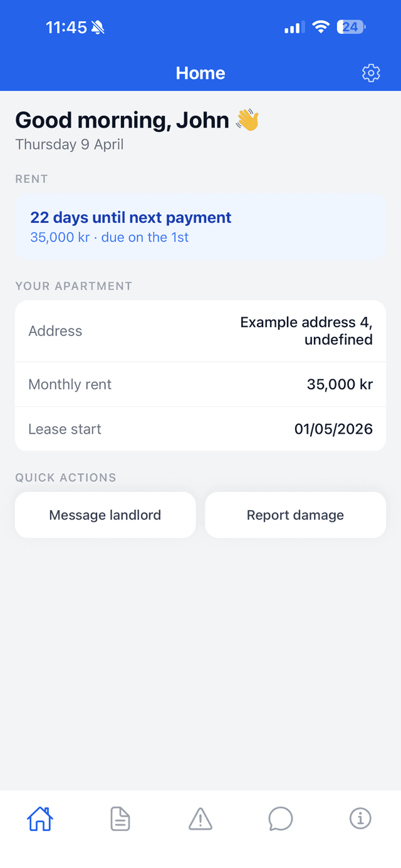The width and height of the screenshot is (401, 868).
Task: Tap the info circle icon in bottom bar
Action: pyautogui.click(x=360, y=819)
